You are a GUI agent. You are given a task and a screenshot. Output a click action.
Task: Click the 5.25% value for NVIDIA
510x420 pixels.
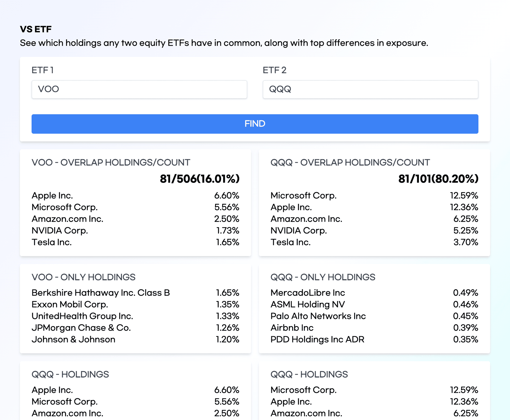point(466,230)
